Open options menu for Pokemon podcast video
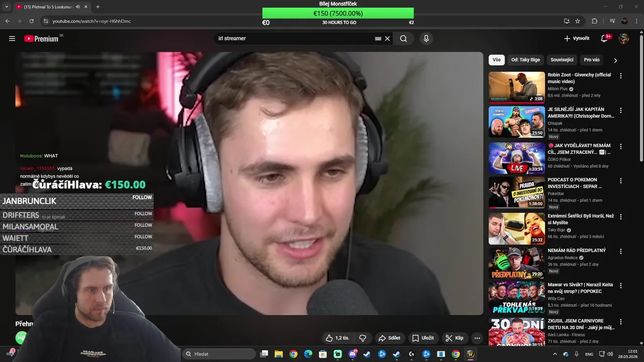This screenshot has width=644, height=362. click(620, 180)
